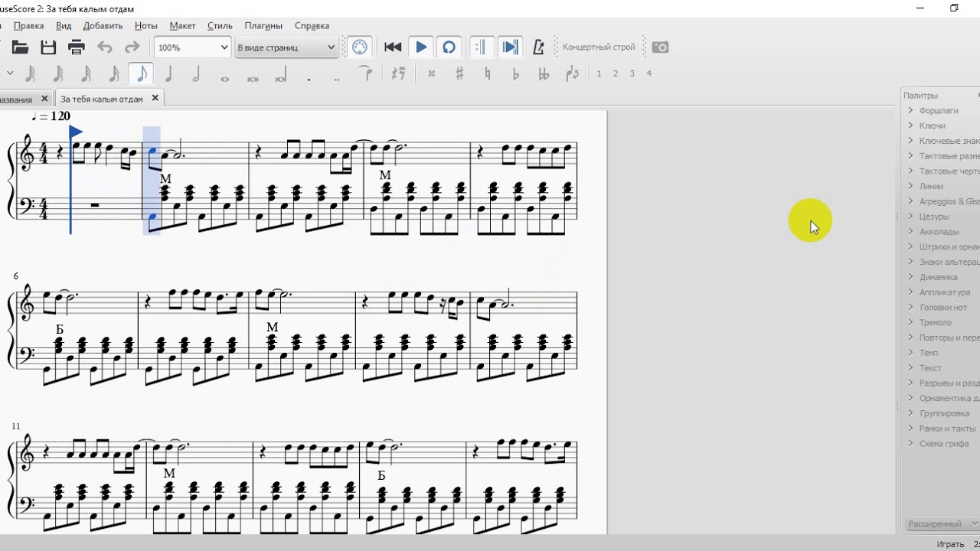
Task: Open the 'В виде страниц' view dropdown
Action: click(x=286, y=47)
